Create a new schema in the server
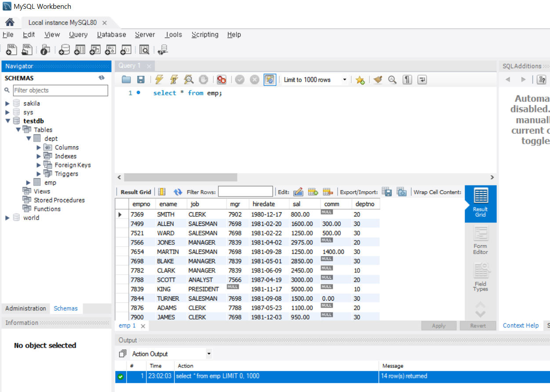 tap(64, 50)
